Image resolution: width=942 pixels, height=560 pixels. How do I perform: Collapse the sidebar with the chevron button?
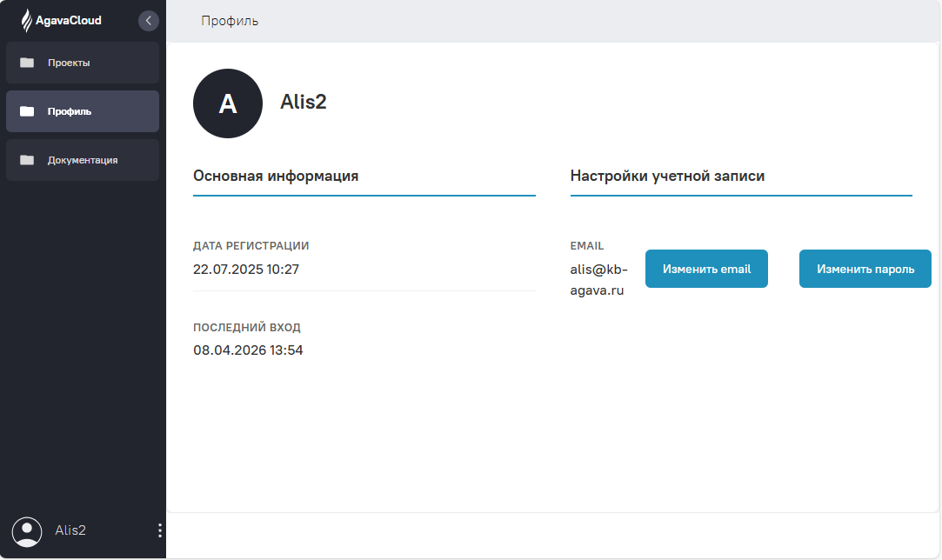coord(149,20)
